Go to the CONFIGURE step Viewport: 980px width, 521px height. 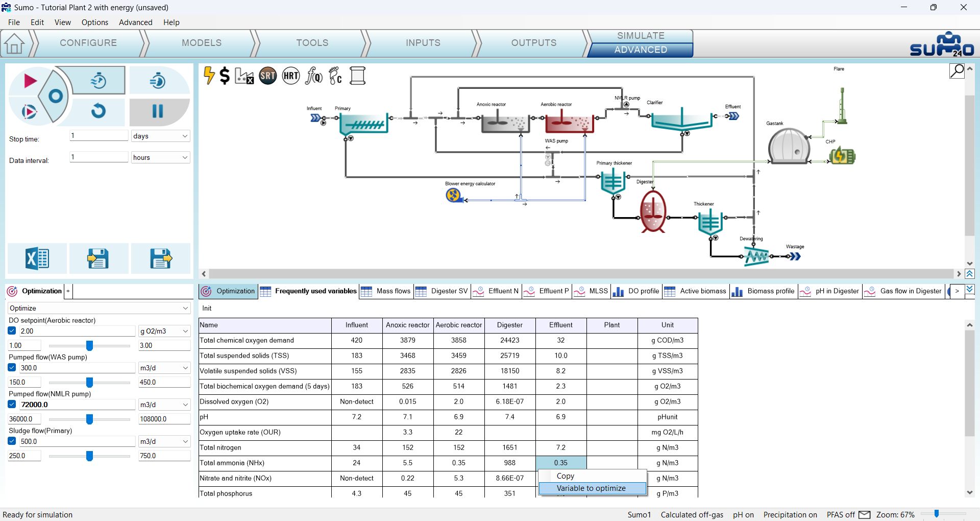(88, 43)
